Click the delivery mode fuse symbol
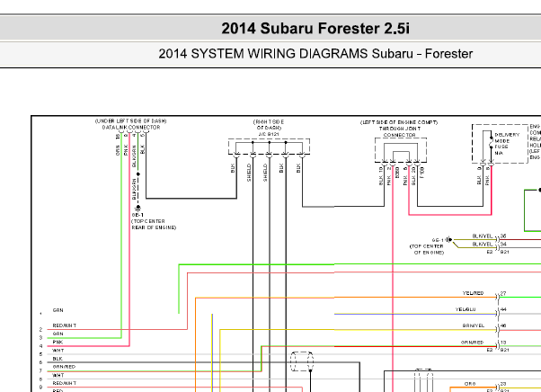Image resolution: width=541 pixels, height=392 pixels. click(492, 143)
